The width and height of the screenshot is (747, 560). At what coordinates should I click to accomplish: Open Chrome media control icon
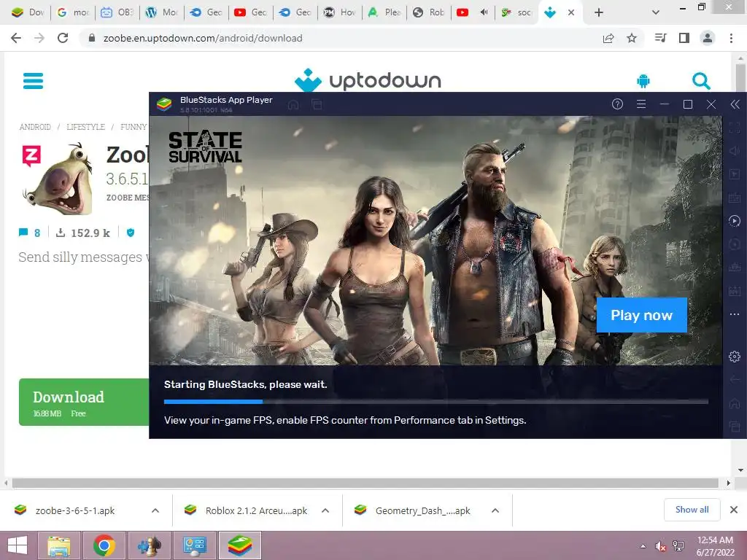[x=660, y=38]
